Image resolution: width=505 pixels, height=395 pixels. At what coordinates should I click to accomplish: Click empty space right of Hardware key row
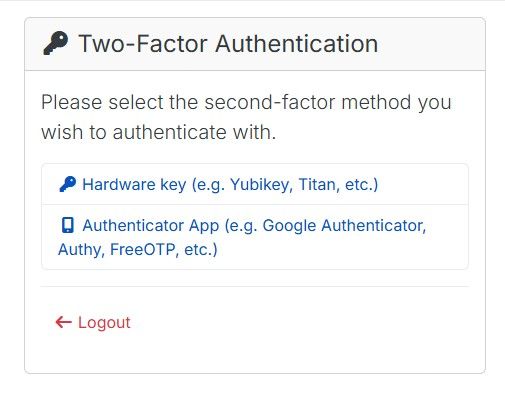pyautogui.click(x=423, y=184)
